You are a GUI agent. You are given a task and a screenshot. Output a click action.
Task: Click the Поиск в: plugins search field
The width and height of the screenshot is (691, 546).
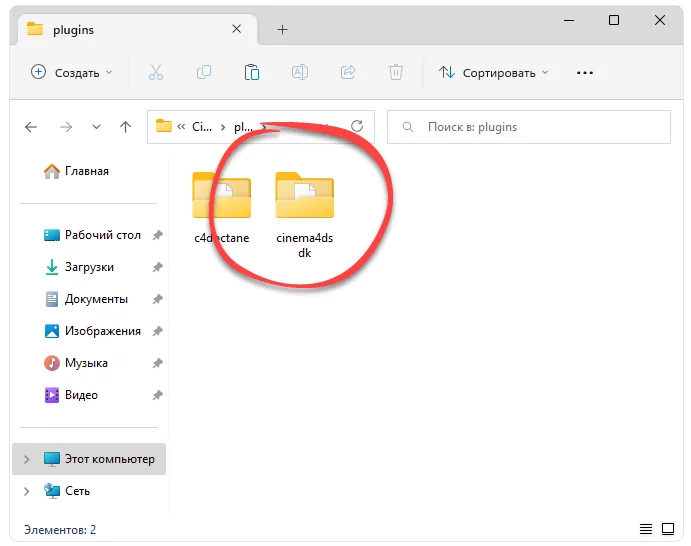[x=529, y=127]
